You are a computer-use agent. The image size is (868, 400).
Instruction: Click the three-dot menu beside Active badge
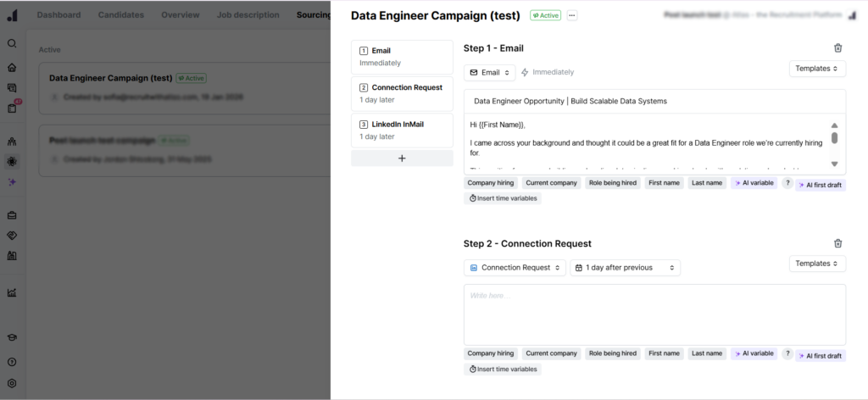coord(571,15)
